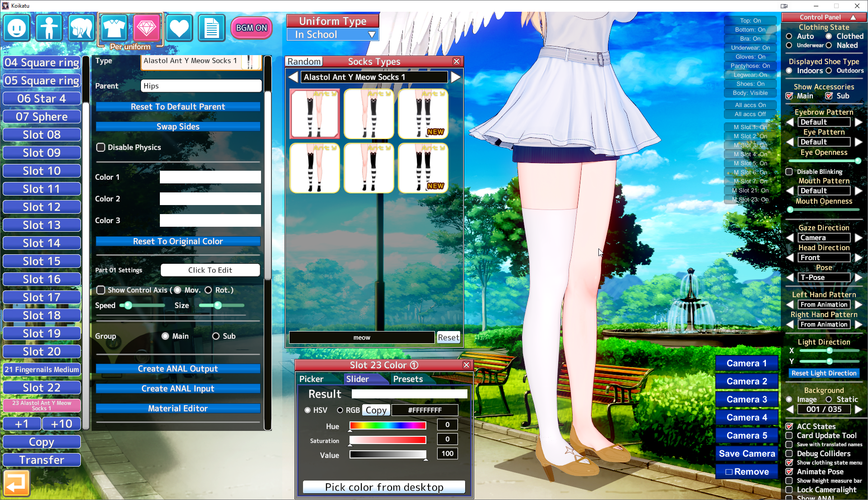868x500 pixels.
Task: Open the Uniform Type In School dropdown
Action: [x=333, y=35]
